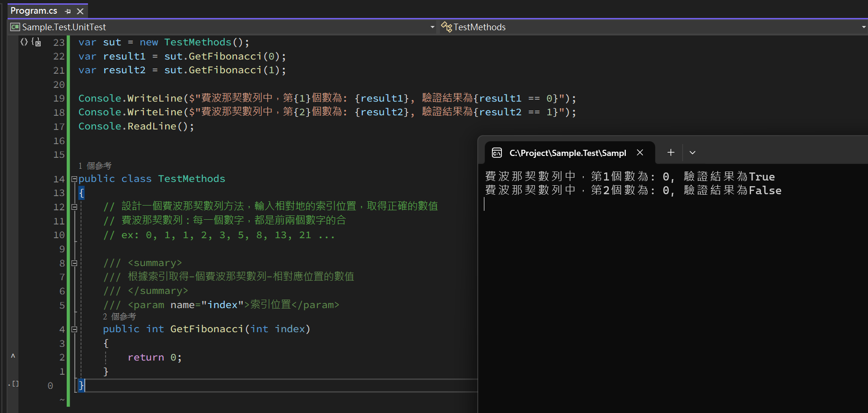This screenshot has width=868, height=413.
Task: Collapse the Fibonacci design comment block
Action: pos(74,206)
